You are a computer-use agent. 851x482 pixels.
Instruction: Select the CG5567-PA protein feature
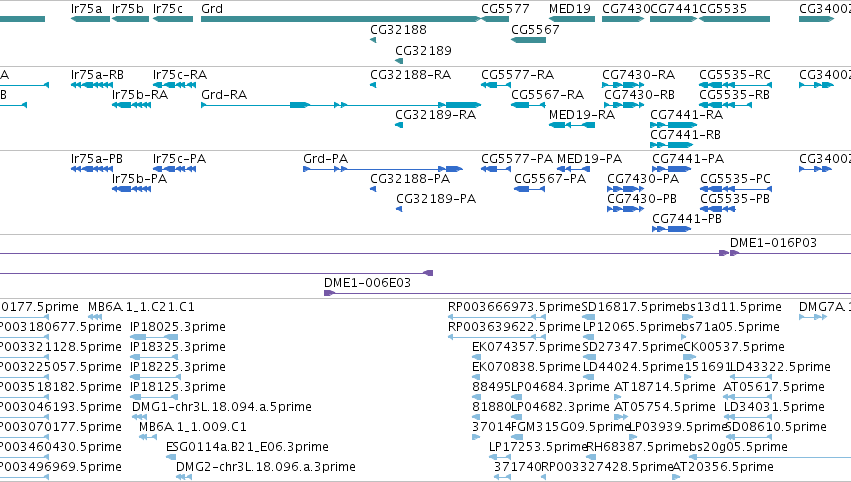point(530,189)
